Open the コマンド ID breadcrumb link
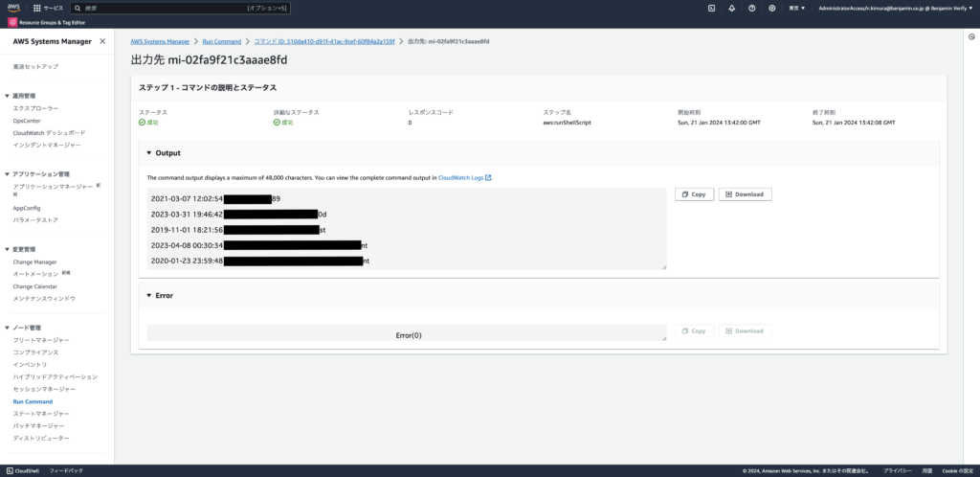Viewport: 980px width, 477px height. click(324, 41)
